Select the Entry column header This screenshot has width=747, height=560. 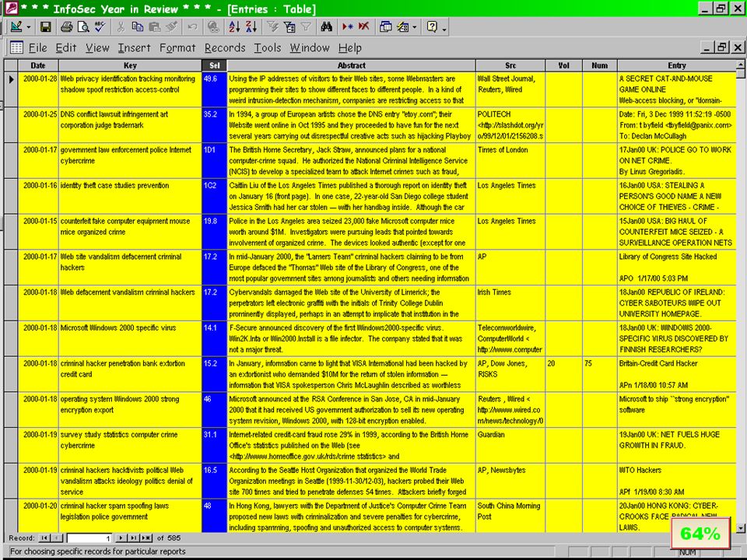tap(677, 65)
